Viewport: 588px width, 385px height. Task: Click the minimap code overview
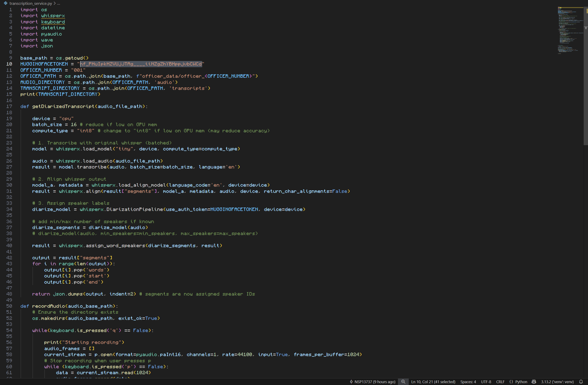click(568, 30)
